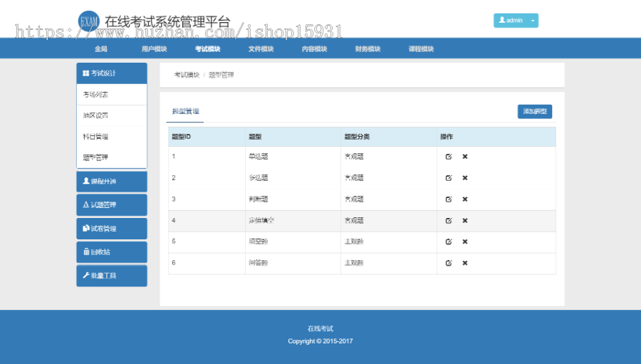
Task: Open 地区设置 in the sidebar
Action: point(112,115)
